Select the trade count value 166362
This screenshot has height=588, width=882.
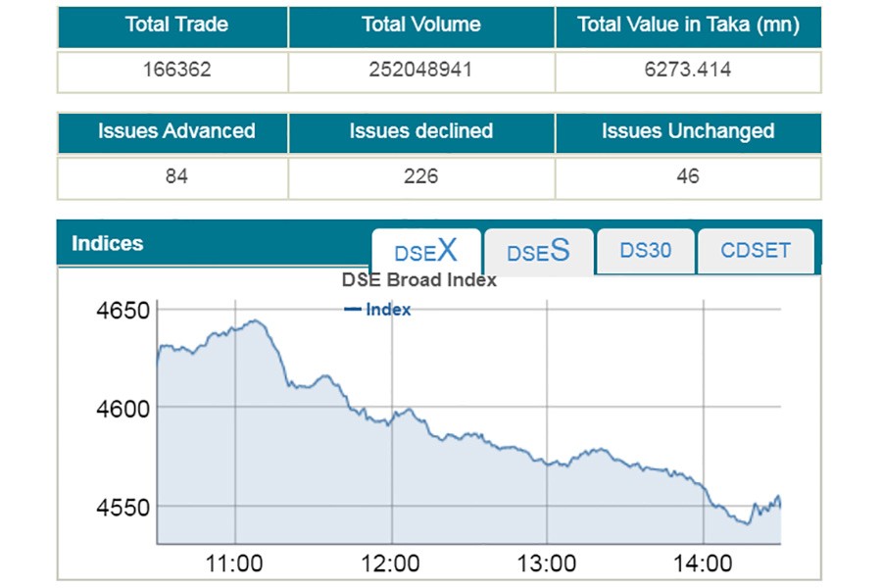[x=173, y=70]
